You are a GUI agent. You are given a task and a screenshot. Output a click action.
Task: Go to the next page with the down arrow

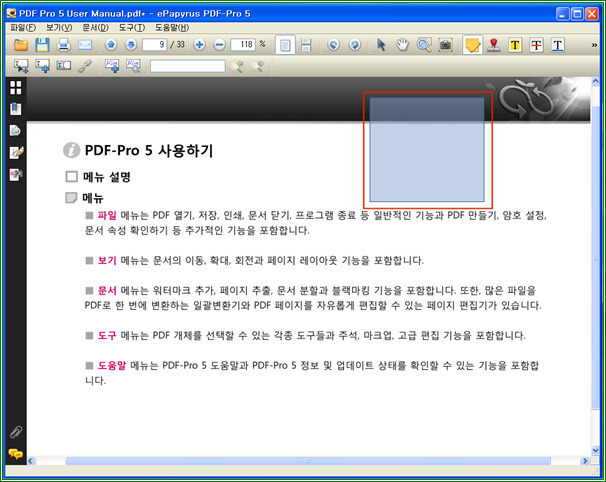[131, 45]
